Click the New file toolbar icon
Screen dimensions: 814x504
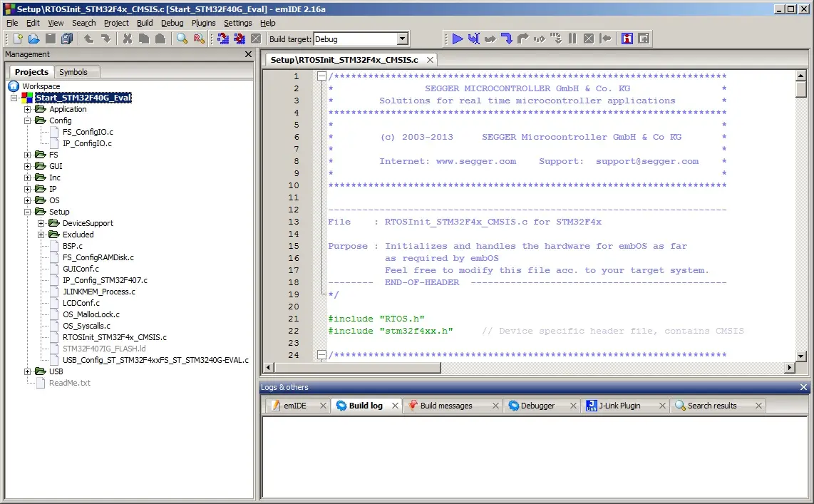point(19,38)
